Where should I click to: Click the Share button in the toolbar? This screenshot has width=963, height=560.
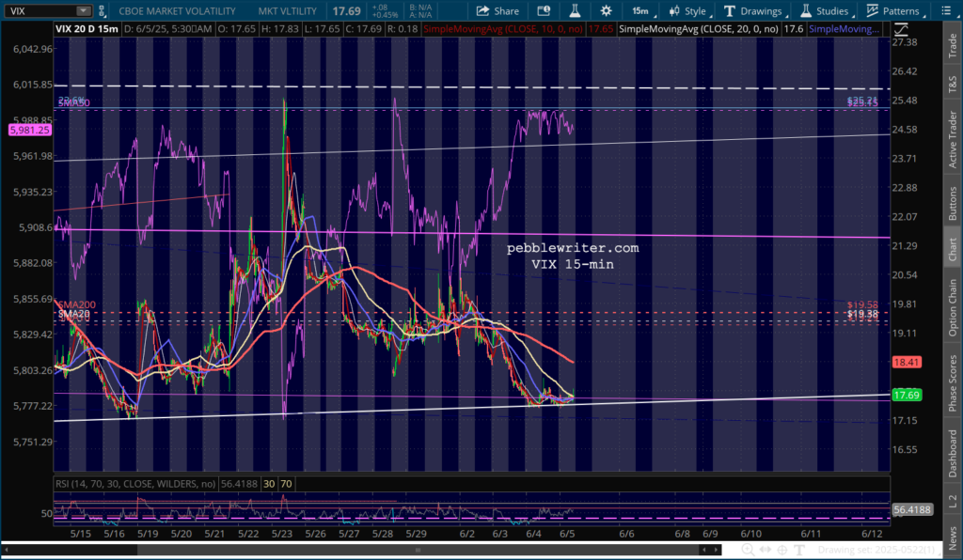tap(497, 11)
